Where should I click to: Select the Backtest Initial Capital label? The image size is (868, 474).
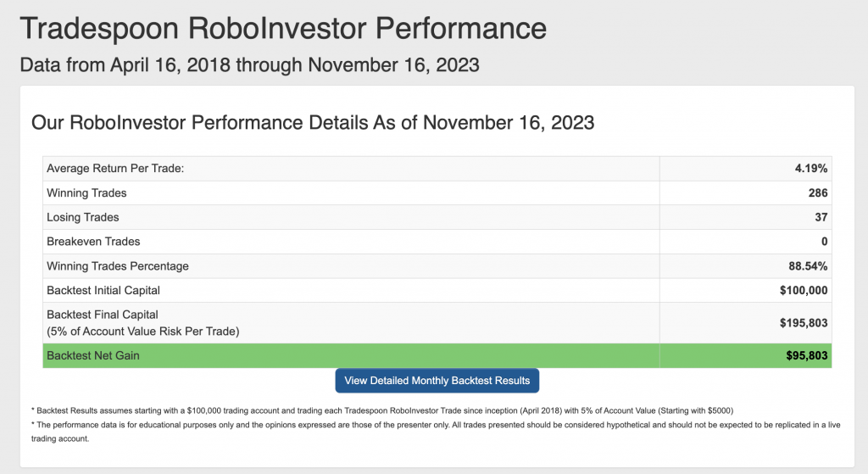[x=103, y=290]
